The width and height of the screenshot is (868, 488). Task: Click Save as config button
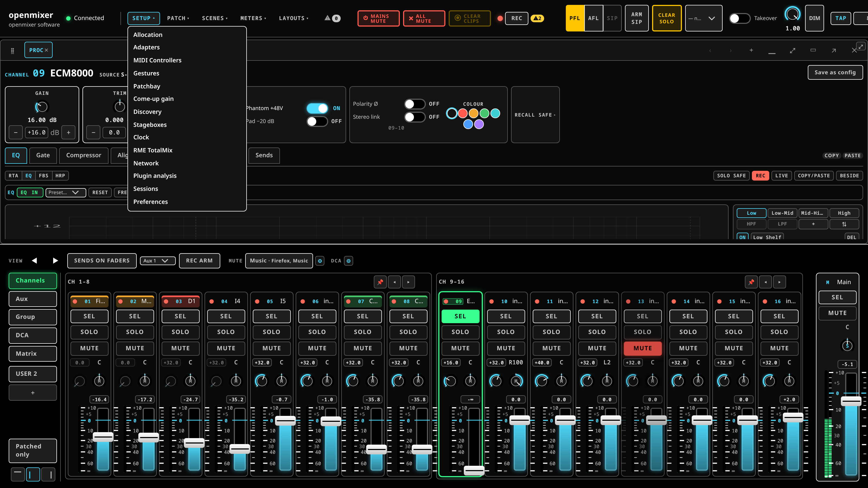tap(835, 72)
